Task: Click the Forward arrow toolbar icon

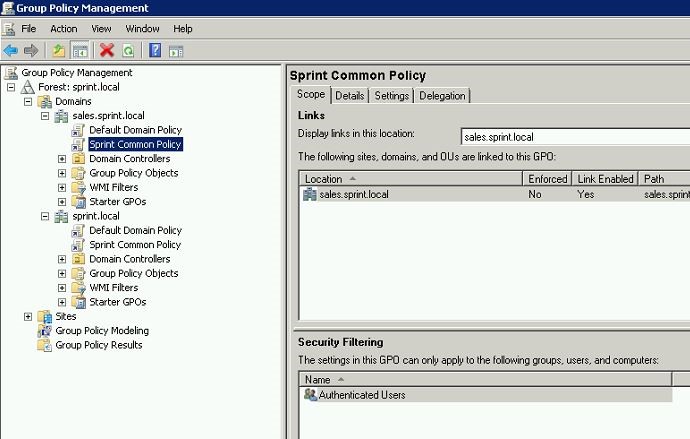Action: 31,51
